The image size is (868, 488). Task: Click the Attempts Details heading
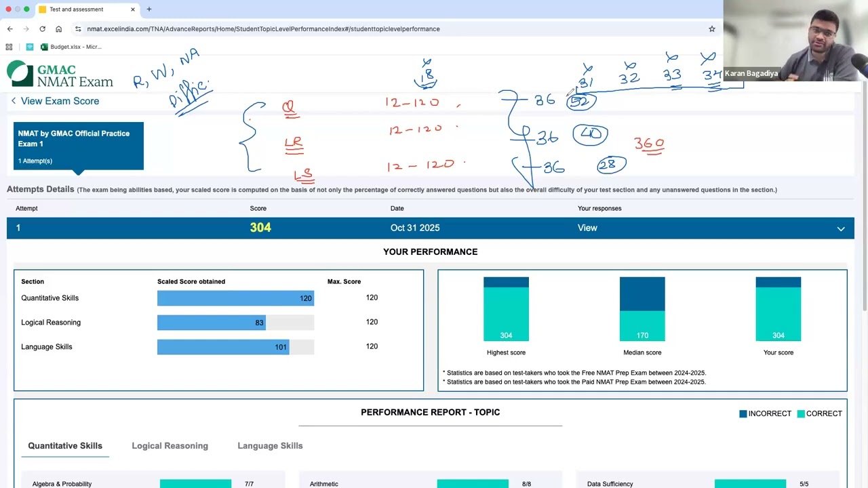[x=41, y=189]
